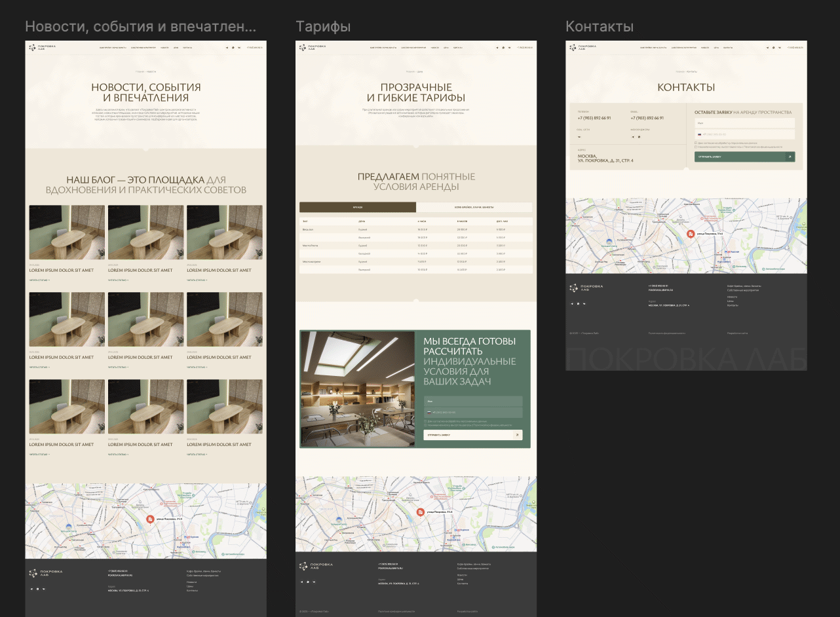Click the arrow icon on the green Контакты submit button
This screenshot has width=840, height=617.
[x=790, y=157]
